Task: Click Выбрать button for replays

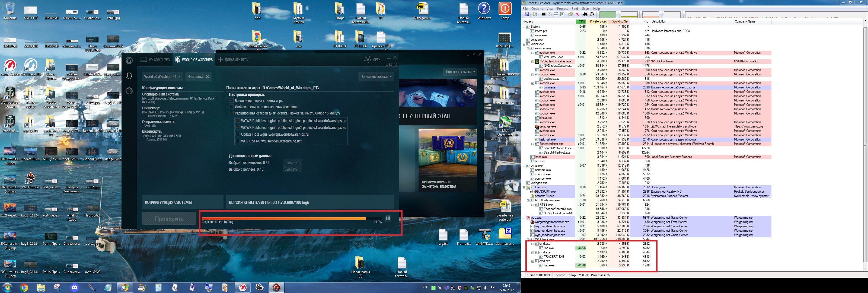Action: pos(292,169)
